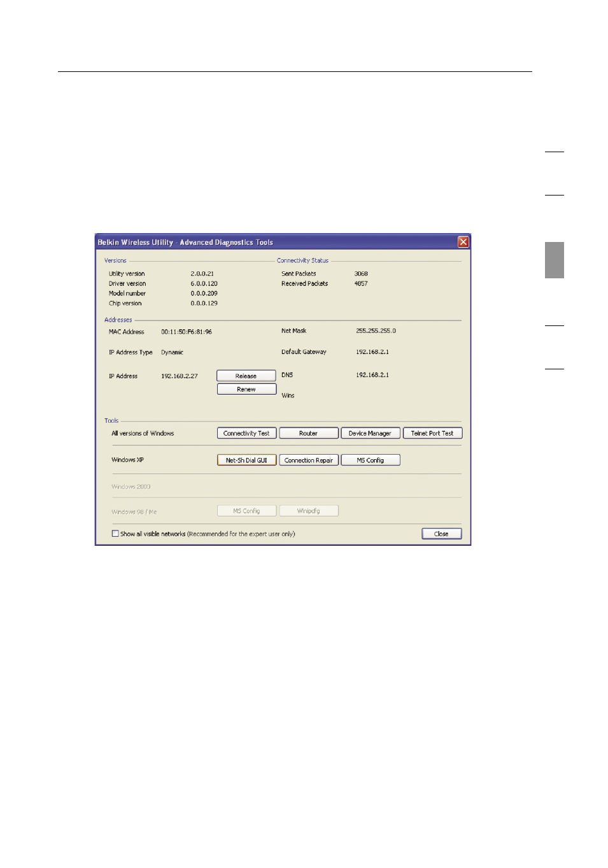Select the IP address value 192.168.2.27

[x=180, y=376]
